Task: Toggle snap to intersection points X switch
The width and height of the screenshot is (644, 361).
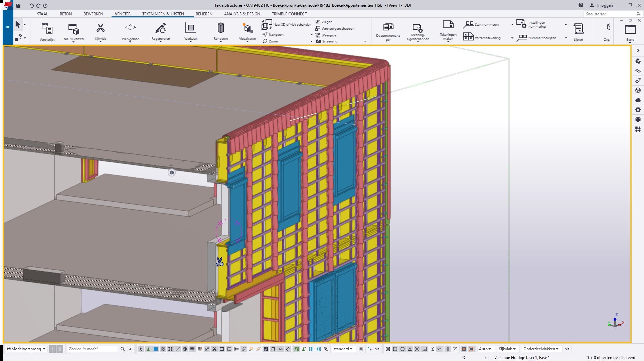Action: coord(417,349)
